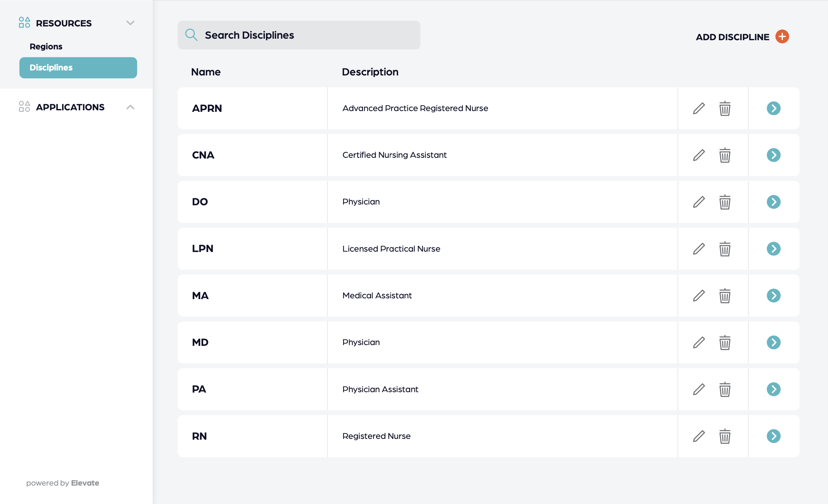Delete the RN discipline

point(724,436)
